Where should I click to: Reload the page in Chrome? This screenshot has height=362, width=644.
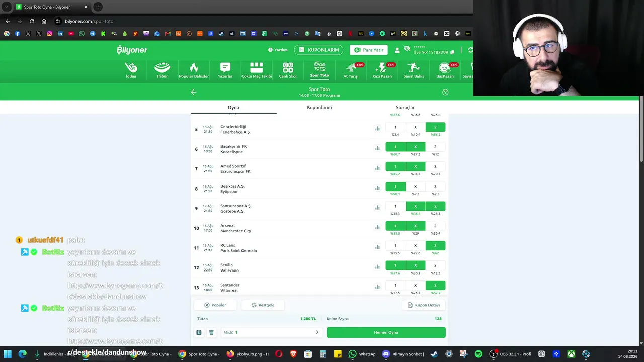tap(32, 21)
